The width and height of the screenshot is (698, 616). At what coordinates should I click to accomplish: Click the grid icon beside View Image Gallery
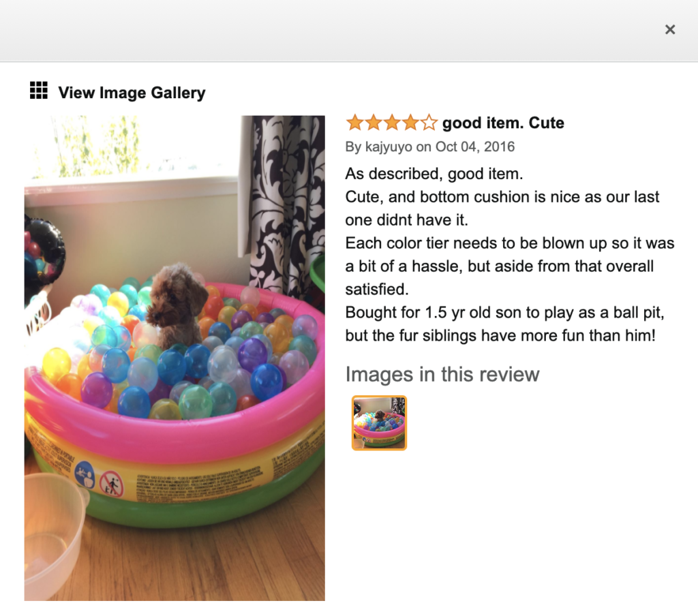pos(39,91)
